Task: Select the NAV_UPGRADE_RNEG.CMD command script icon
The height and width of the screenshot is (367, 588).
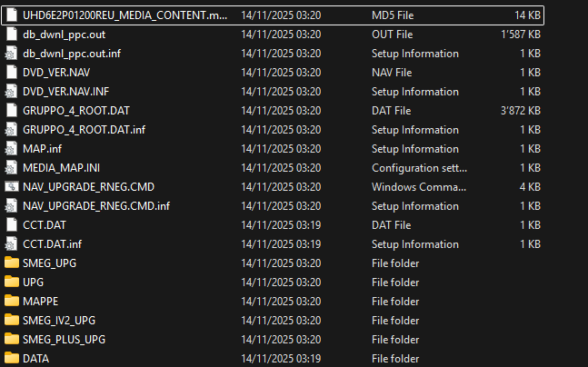Action: tap(12, 187)
